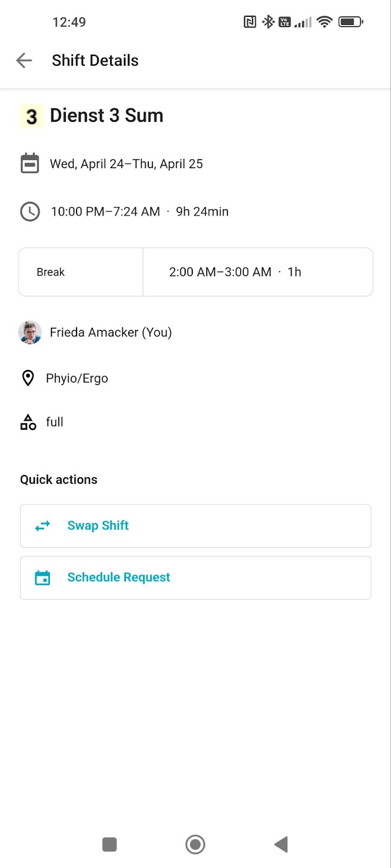
Task: Tap Android back triangle button
Action: pyautogui.click(x=281, y=844)
